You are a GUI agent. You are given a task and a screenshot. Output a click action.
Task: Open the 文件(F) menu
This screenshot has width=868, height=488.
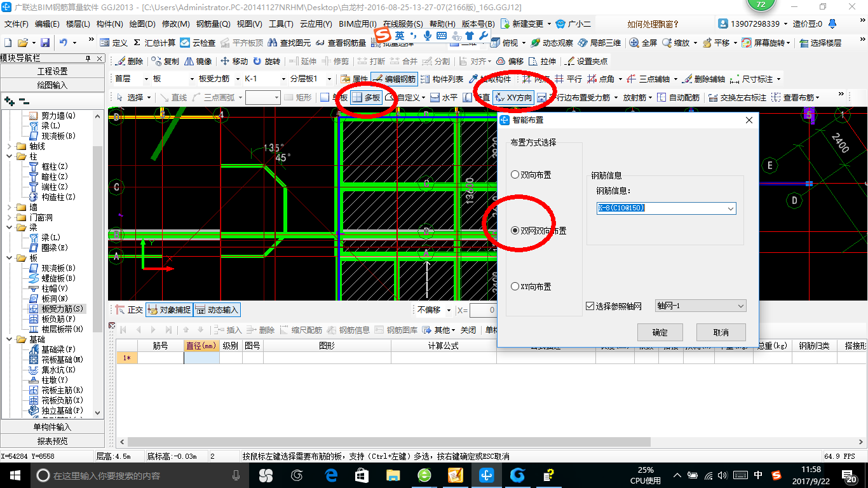(17, 24)
